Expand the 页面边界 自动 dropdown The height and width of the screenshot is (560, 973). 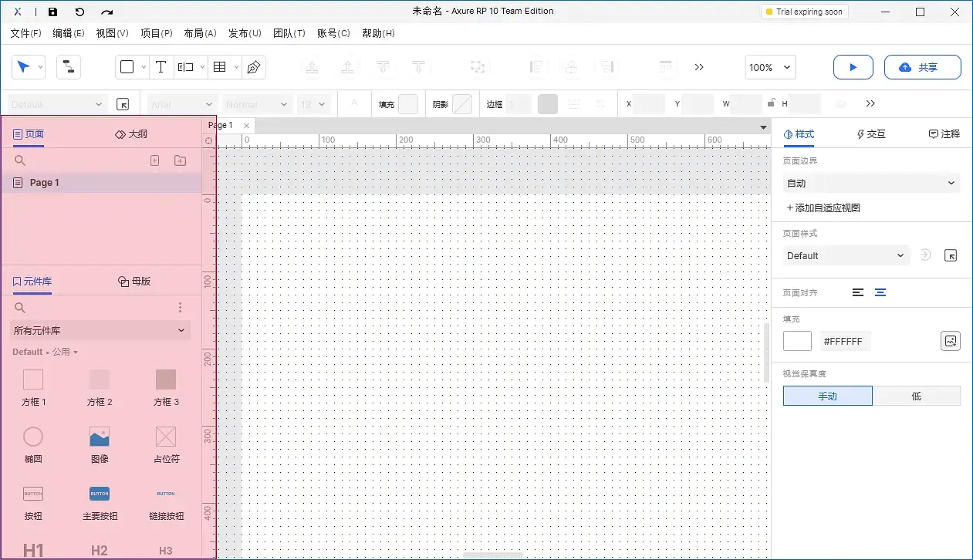(x=871, y=183)
